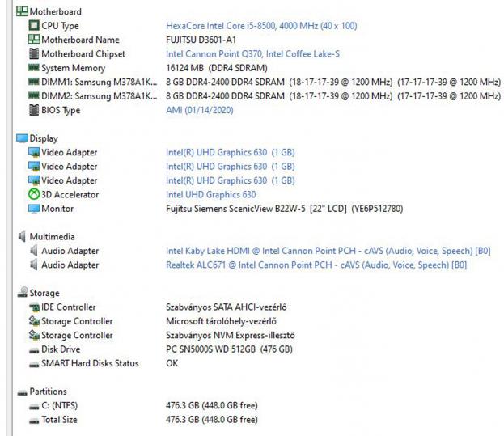Select the Disk Drive label
The image size is (504, 436).
(x=61, y=349)
